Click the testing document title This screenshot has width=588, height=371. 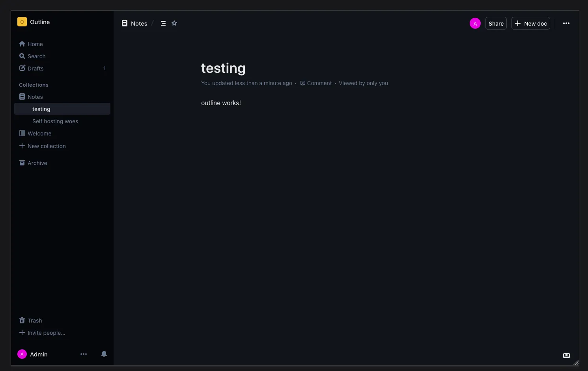click(x=223, y=68)
